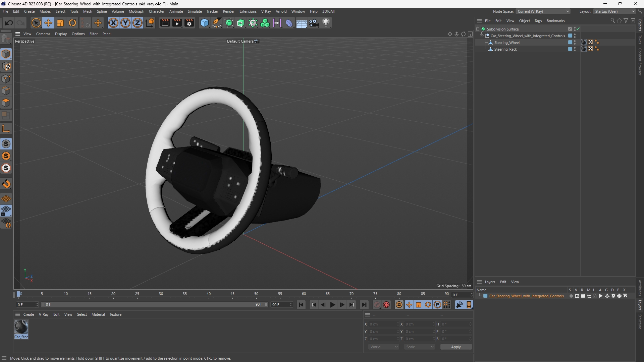The image size is (644, 362).
Task: Toggle Z axis lock
Action: coord(138,23)
